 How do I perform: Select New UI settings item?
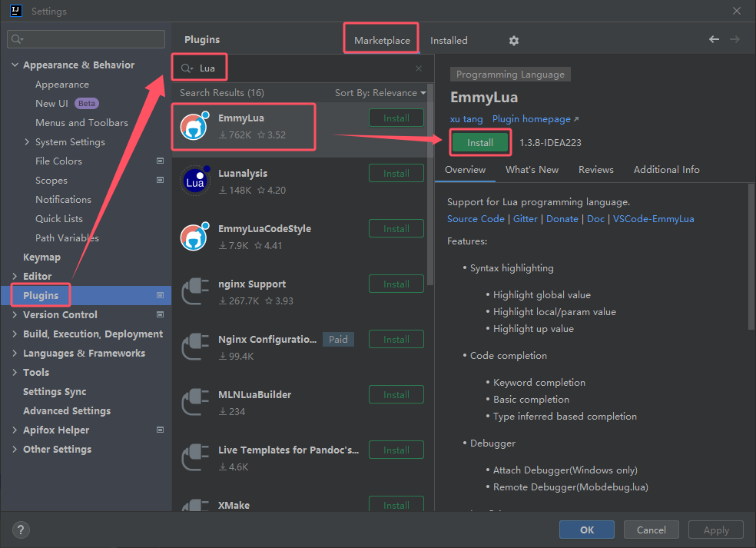point(51,103)
